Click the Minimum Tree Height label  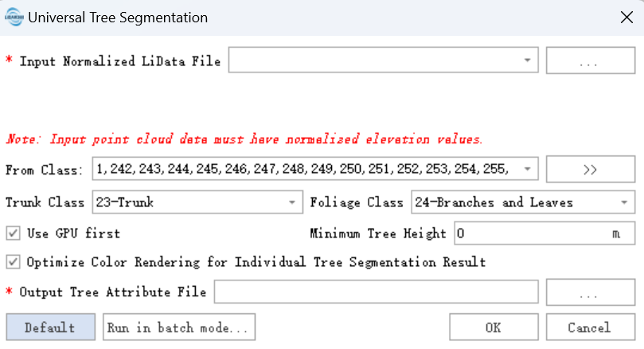(x=378, y=233)
